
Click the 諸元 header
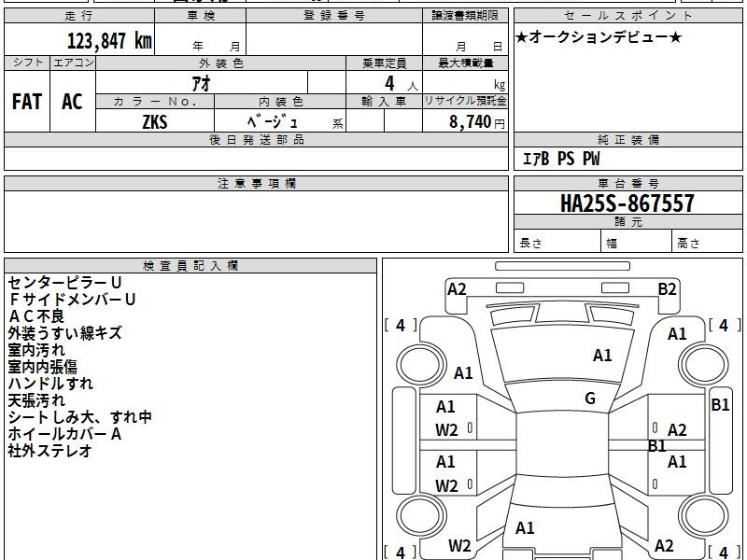pos(627,222)
